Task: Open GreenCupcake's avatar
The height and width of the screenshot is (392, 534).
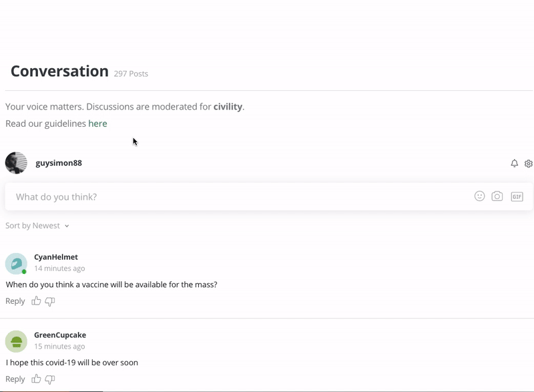Action: [16, 341]
